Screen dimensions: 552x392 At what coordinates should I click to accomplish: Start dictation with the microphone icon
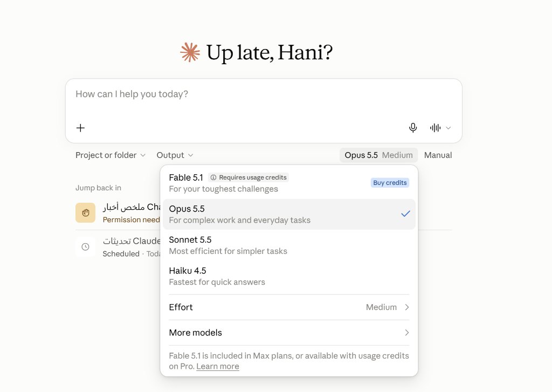pos(413,127)
